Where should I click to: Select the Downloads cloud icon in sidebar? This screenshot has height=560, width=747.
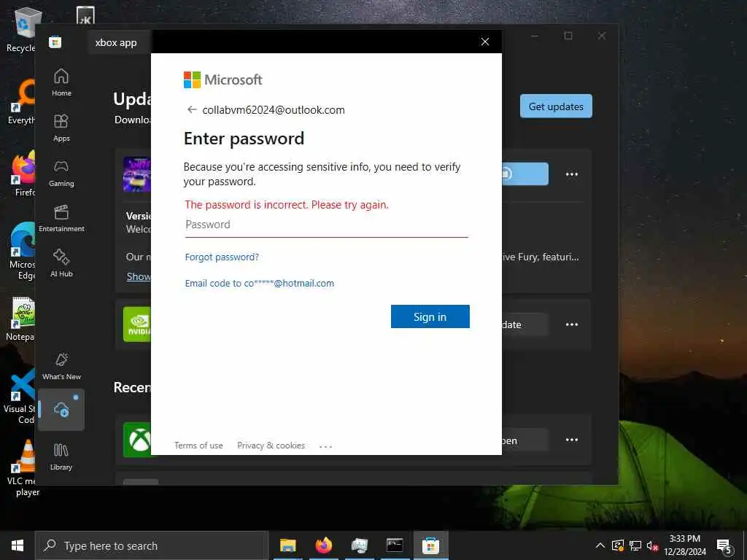pos(61,410)
